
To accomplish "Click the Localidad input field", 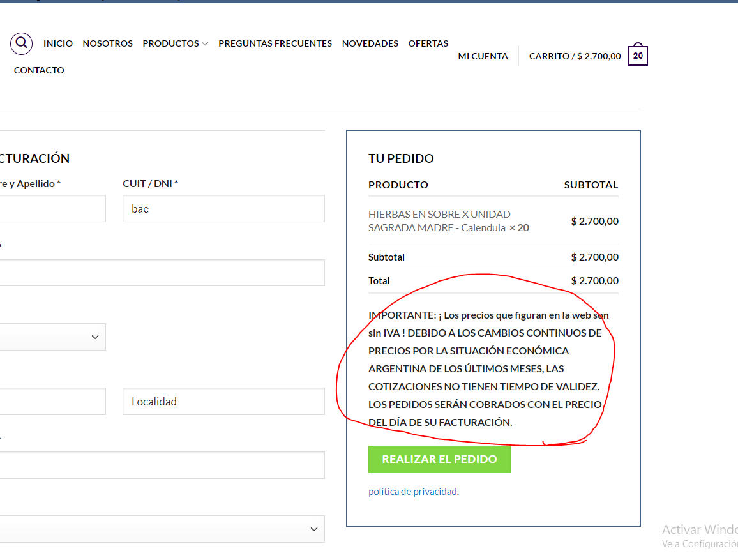I will pyautogui.click(x=223, y=402).
